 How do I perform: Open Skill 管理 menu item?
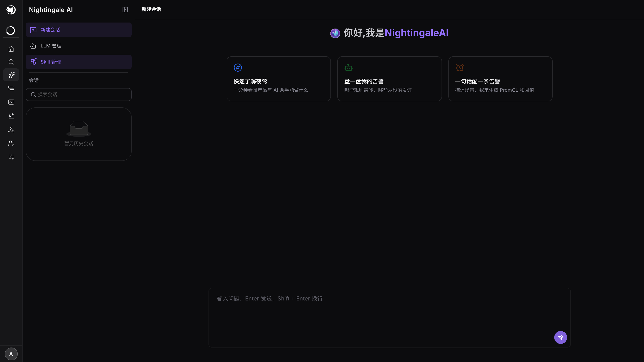tap(79, 62)
